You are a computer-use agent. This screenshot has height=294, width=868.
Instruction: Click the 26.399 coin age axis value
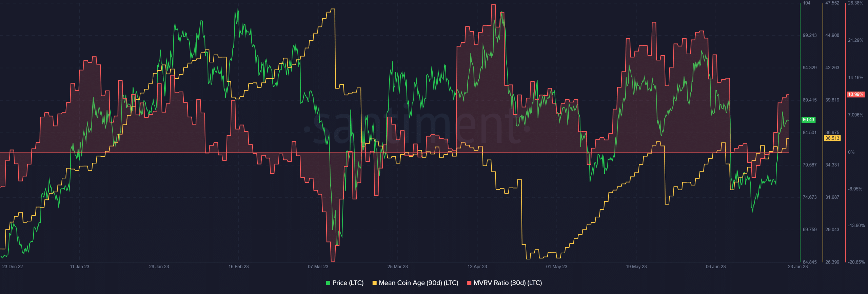832,262
